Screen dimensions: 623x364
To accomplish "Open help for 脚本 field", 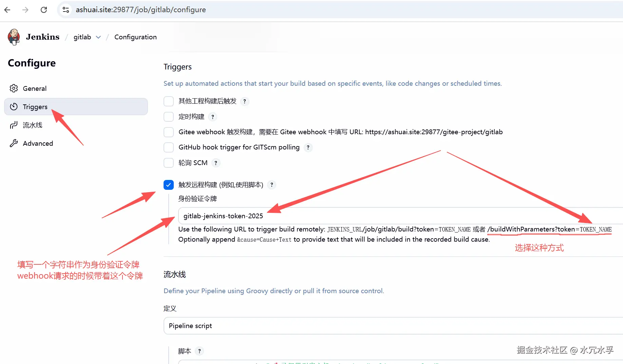I will click(x=200, y=351).
